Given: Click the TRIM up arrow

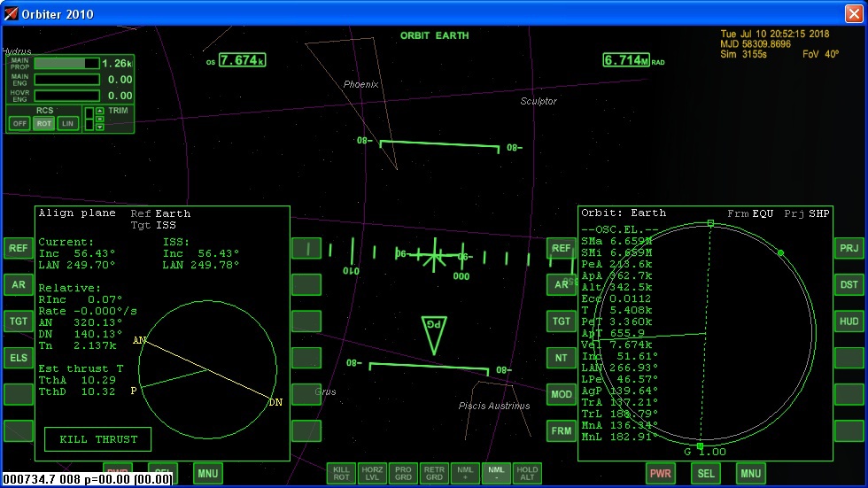Looking at the screenshot, I should click(x=99, y=111).
